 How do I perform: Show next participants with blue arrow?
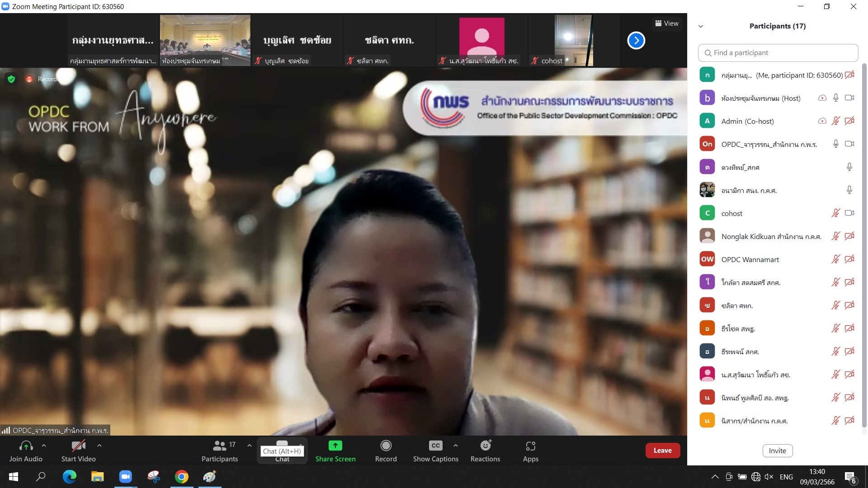click(x=636, y=41)
